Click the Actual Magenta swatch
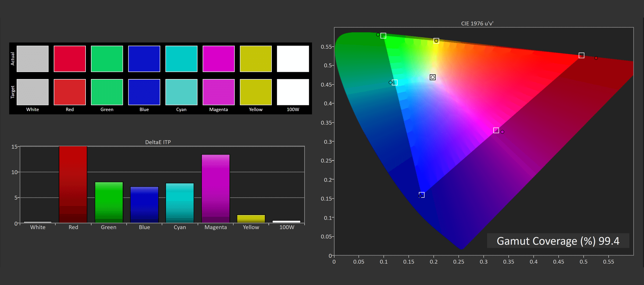Image resolution: width=644 pixels, height=285 pixels. pyautogui.click(x=218, y=59)
